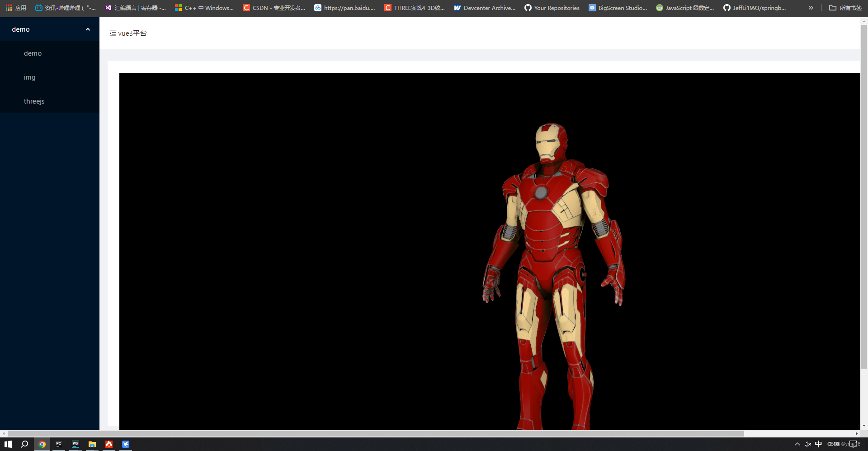The height and width of the screenshot is (451, 868).
Task: Open the JeffLi1993/springb GitHub bookmark
Action: click(x=755, y=8)
